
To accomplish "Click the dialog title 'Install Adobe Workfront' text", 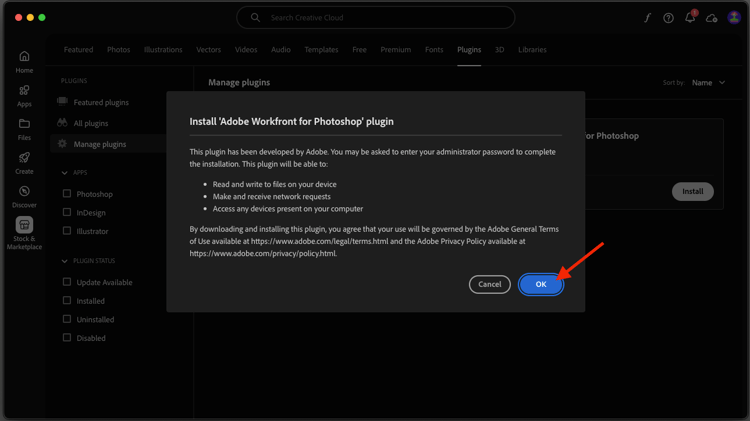I will (291, 122).
